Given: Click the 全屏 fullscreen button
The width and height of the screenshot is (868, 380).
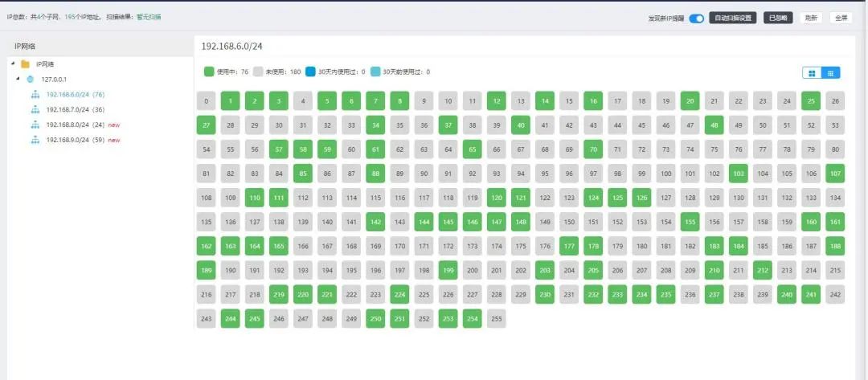Looking at the screenshot, I should tap(841, 18).
